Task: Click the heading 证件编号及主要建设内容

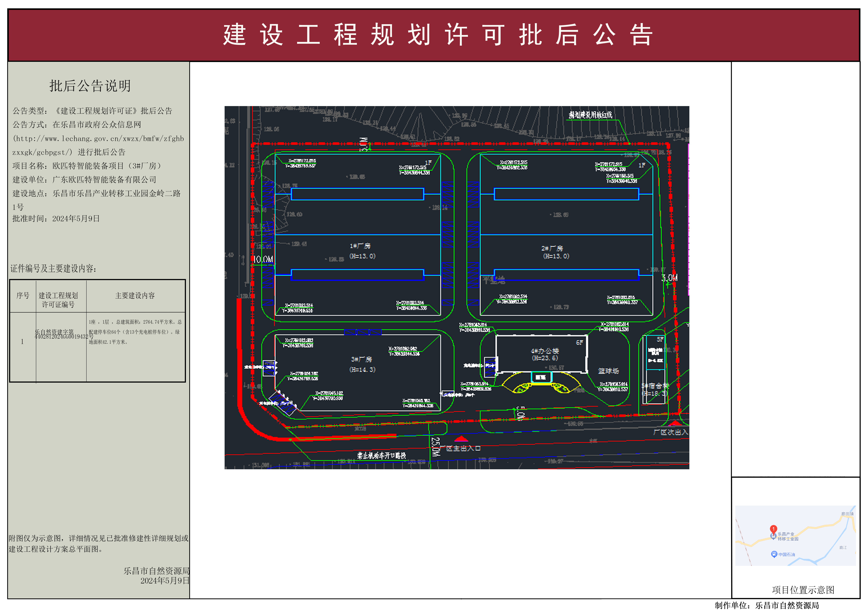Action: point(53,268)
